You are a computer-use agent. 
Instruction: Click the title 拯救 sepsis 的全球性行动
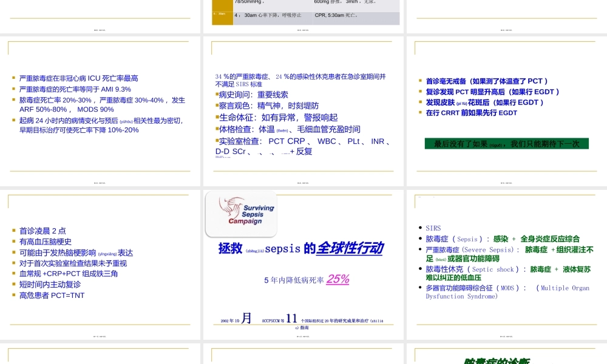coord(301,248)
